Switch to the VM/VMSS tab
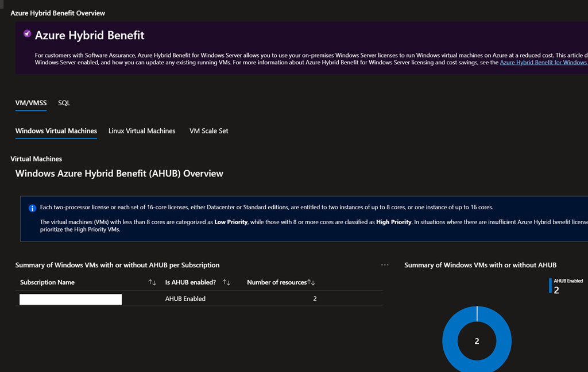This screenshot has height=372, width=588. [x=31, y=103]
